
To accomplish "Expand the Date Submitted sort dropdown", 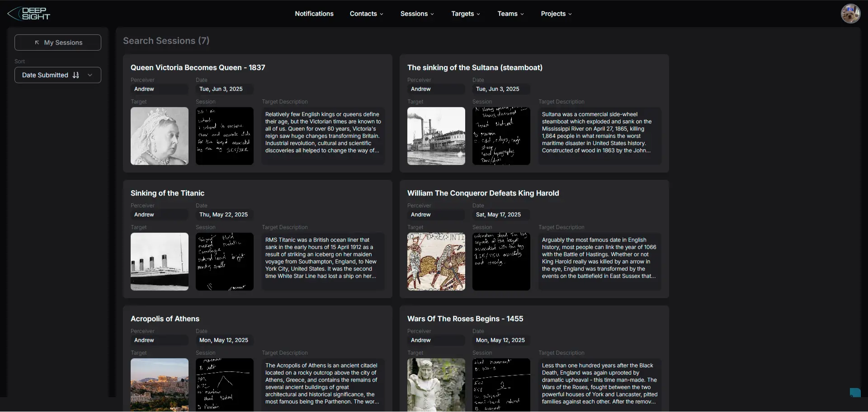I will click(x=58, y=75).
